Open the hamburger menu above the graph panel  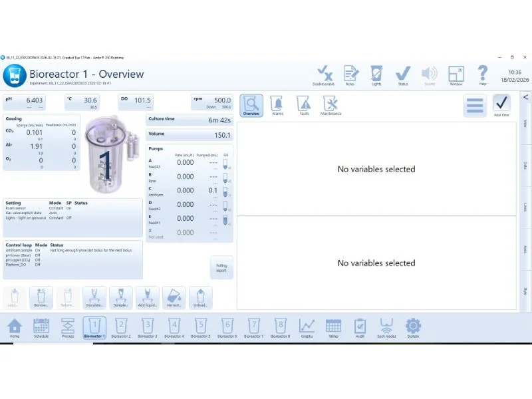pyautogui.click(x=475, y=106)
